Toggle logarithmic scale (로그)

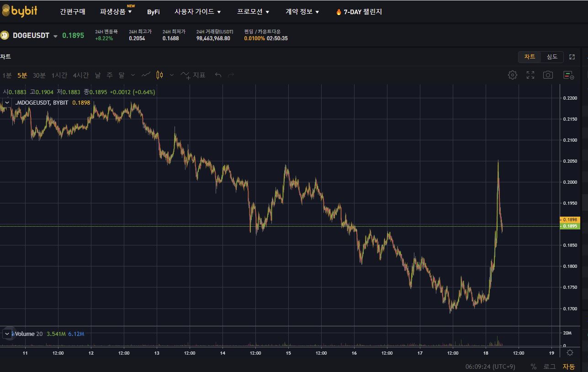click(549, 367)
